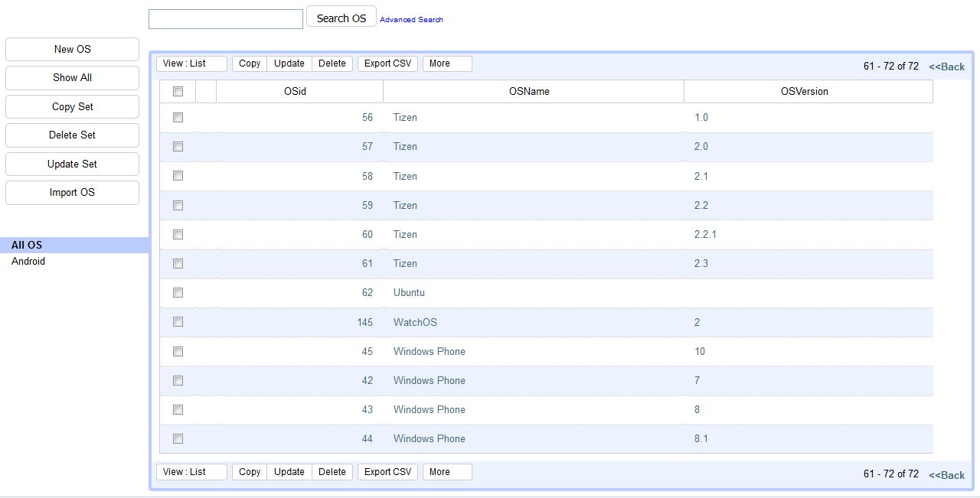The width and height of the screenshot is (980, 498).
Task: Click OSid "62" in the Ubuntu row
Action: (x=367, y=292)
